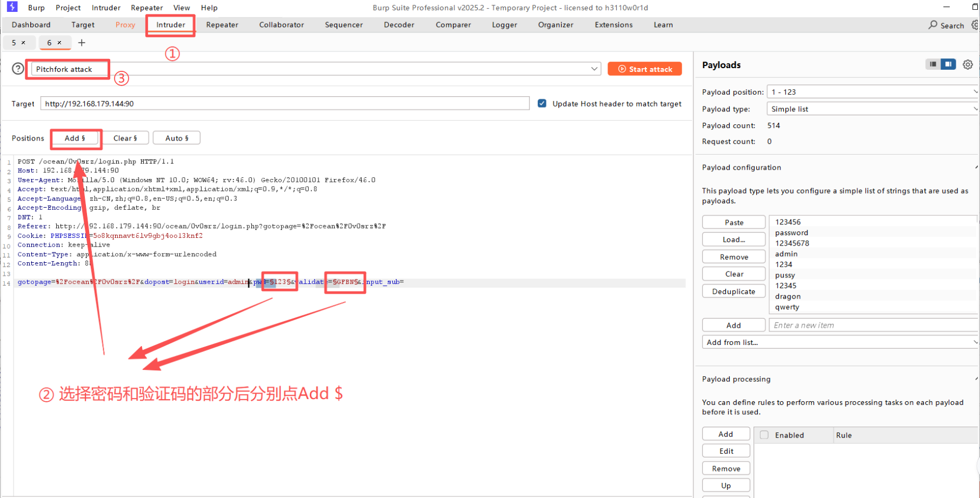Click Remove in Payload processing
The height and width of the screenshot is (498, 980).
pos(726,468)
